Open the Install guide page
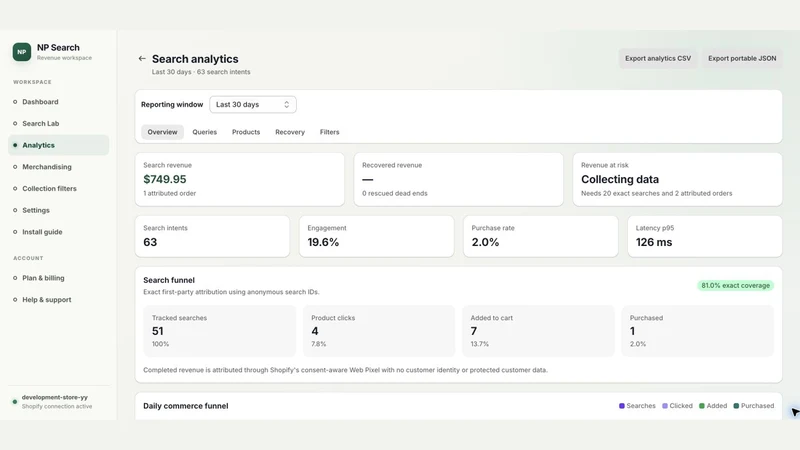The width and height of the screenshot is (800, 450). [x=58, y=232]
